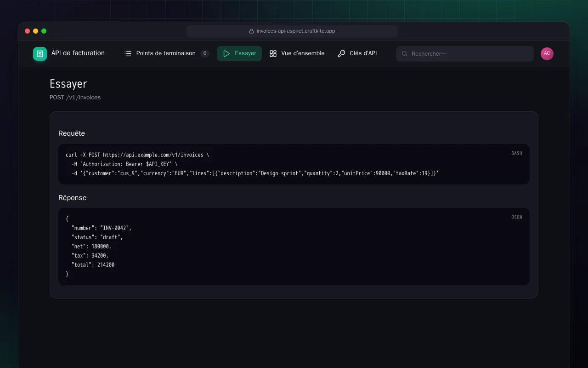Click the yellow minimize window button
This screenshot has height=368, width=588.
36,31
